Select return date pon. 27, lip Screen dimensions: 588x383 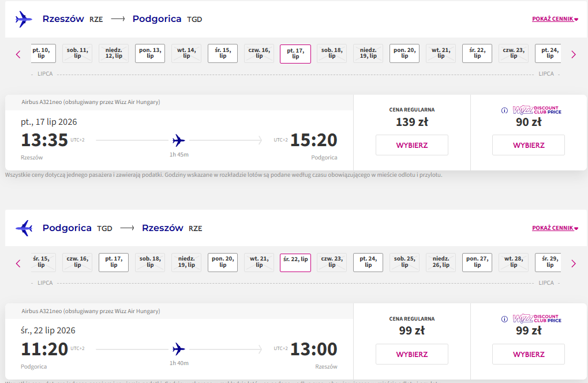[477, 262]
